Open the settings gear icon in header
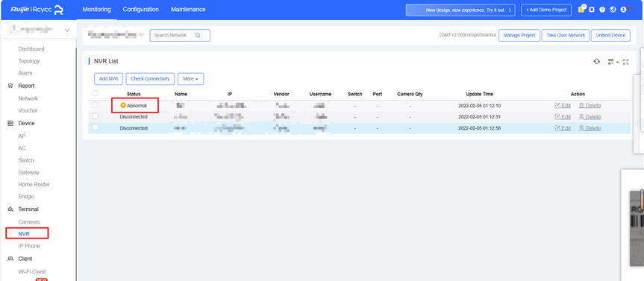 (592, 10)
